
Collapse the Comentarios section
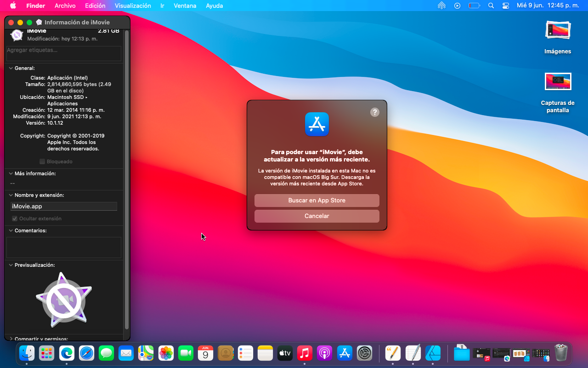coord(11,230)
